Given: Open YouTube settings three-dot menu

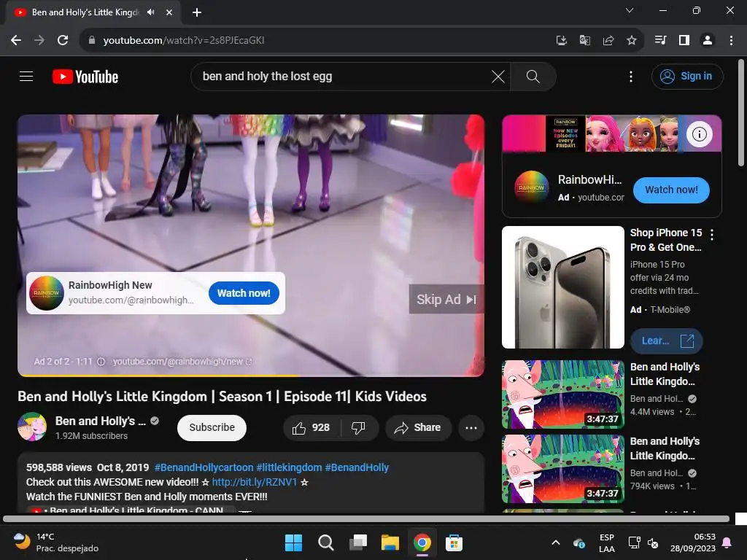Looking at the screenshot, I should click(x=631, y=77).
